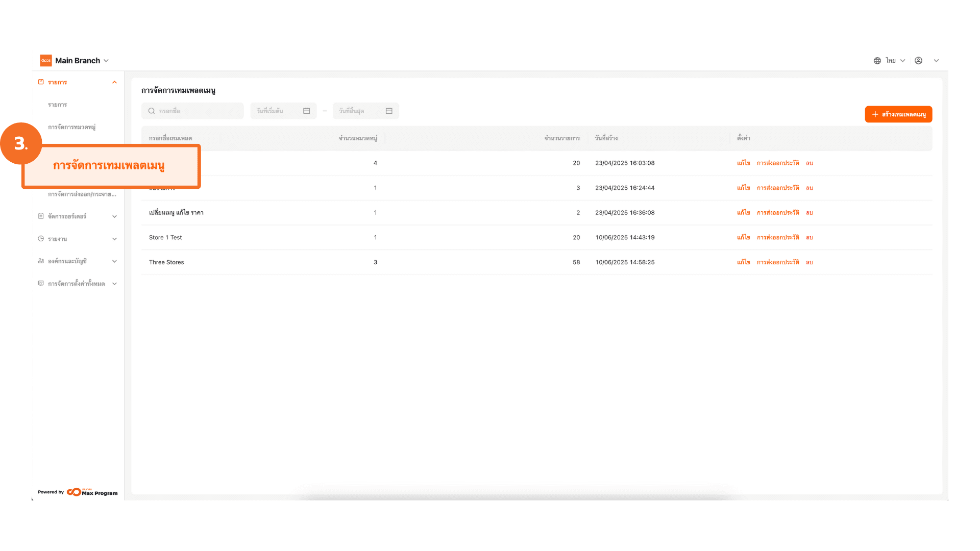
Task: Click the จัดการออร์เดอร์ sidebar icon
Action: [x=41, y=216]
